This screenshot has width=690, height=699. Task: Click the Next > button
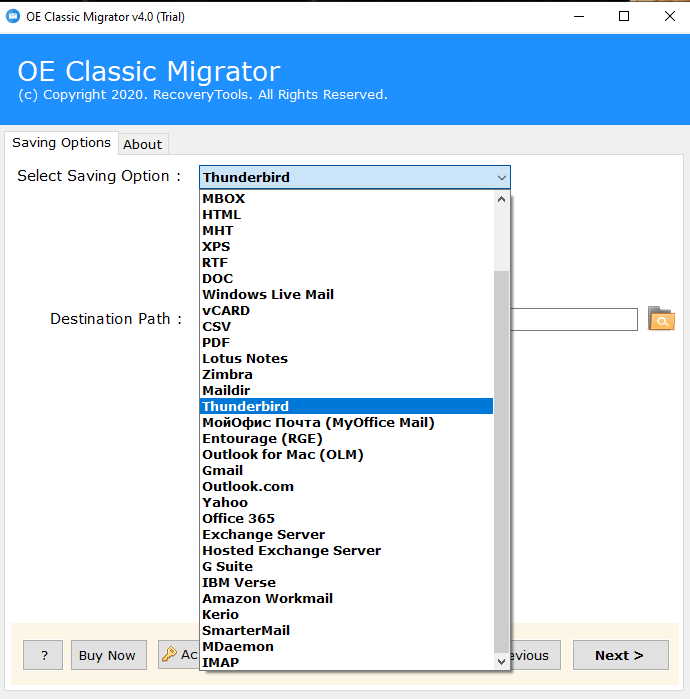(x=620, y=655)
